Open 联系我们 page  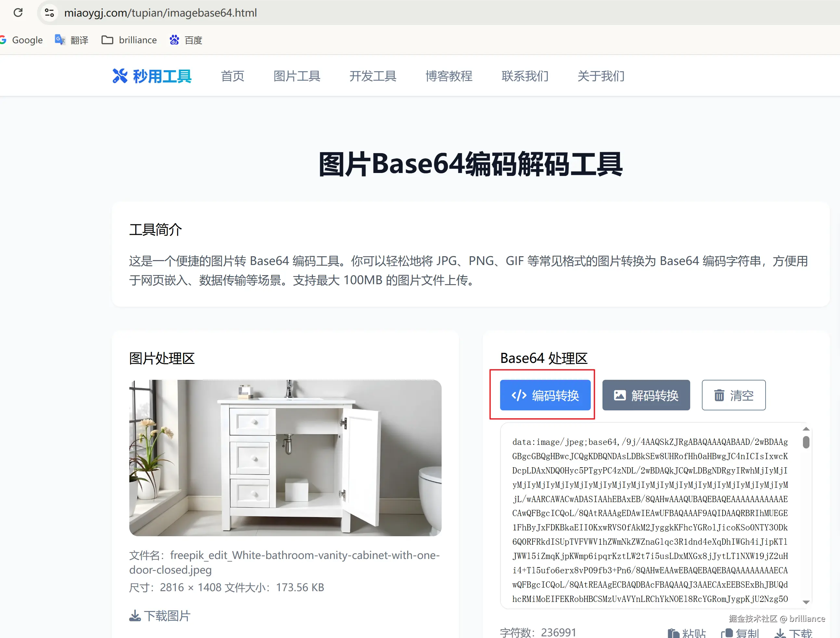525,76
